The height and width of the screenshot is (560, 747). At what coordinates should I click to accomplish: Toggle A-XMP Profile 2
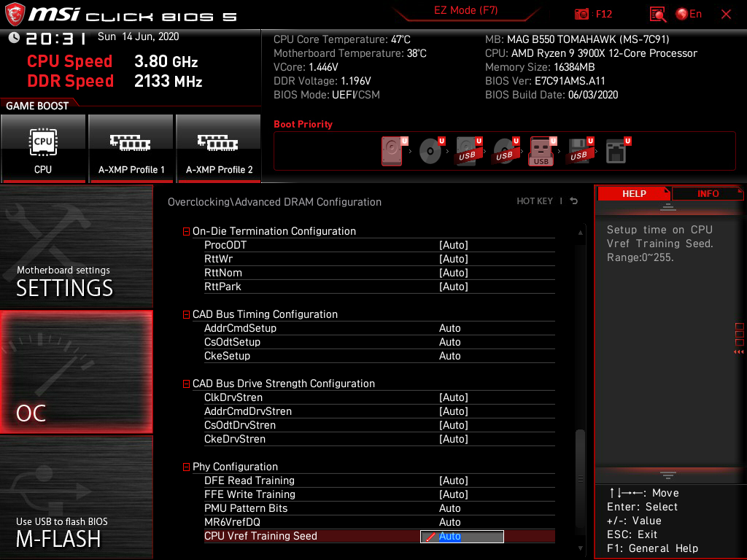[x=219, y=148]
